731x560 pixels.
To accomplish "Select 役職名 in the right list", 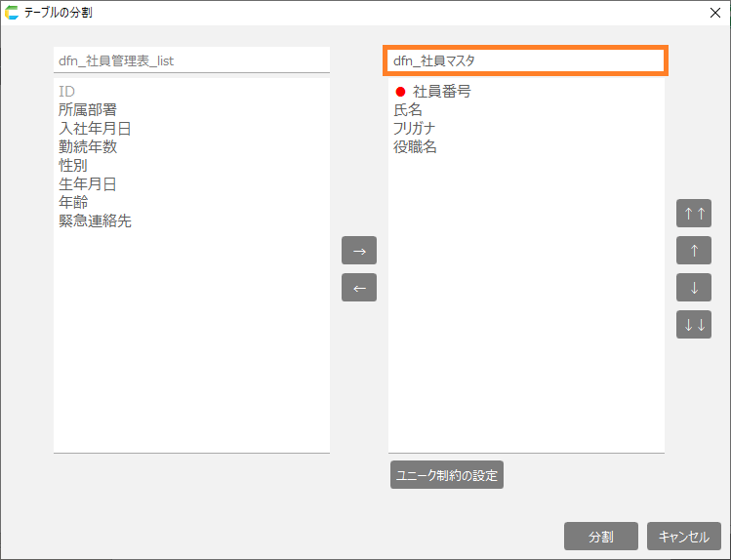I will (x=415, y=147).
